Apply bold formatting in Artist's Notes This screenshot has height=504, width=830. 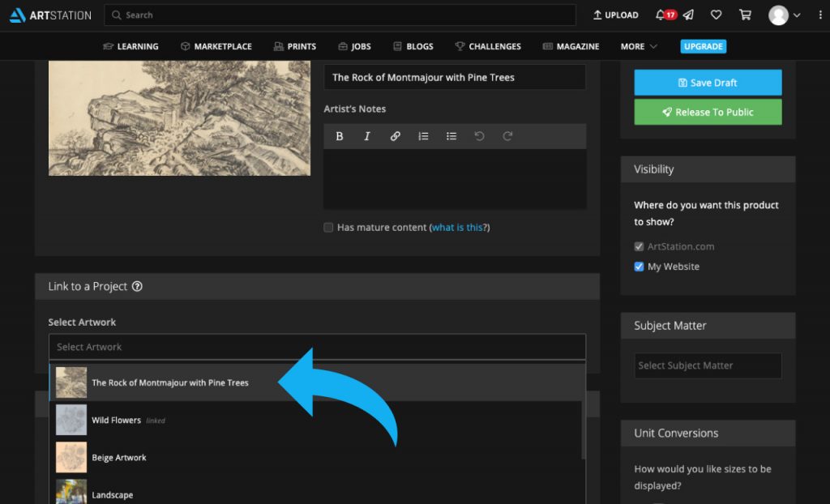click(340, 136)
